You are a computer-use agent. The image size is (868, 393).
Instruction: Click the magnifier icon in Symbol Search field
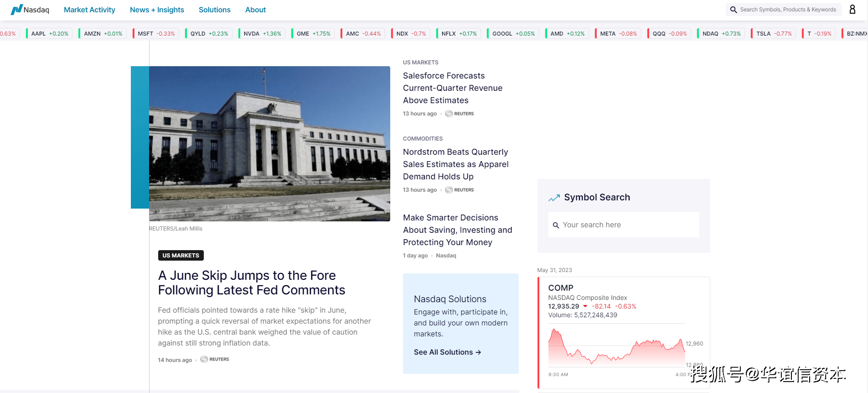point(556,225)
